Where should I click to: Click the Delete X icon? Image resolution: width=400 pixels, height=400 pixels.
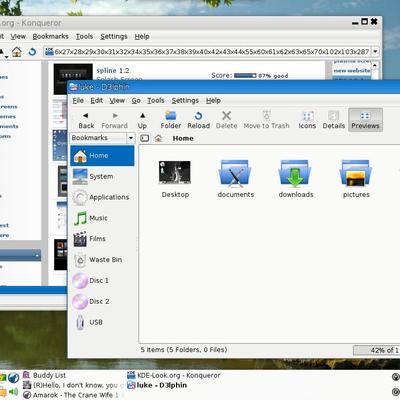click(226, 116)
